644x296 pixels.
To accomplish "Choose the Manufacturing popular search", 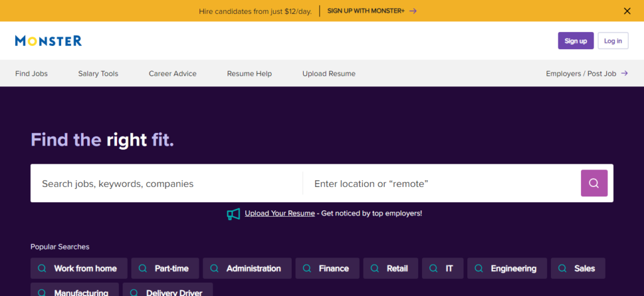I will click(x=75, y=290).
